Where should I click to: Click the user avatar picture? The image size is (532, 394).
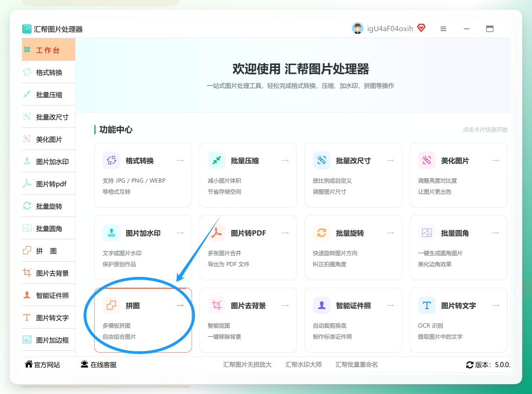(x=357, y=28)
